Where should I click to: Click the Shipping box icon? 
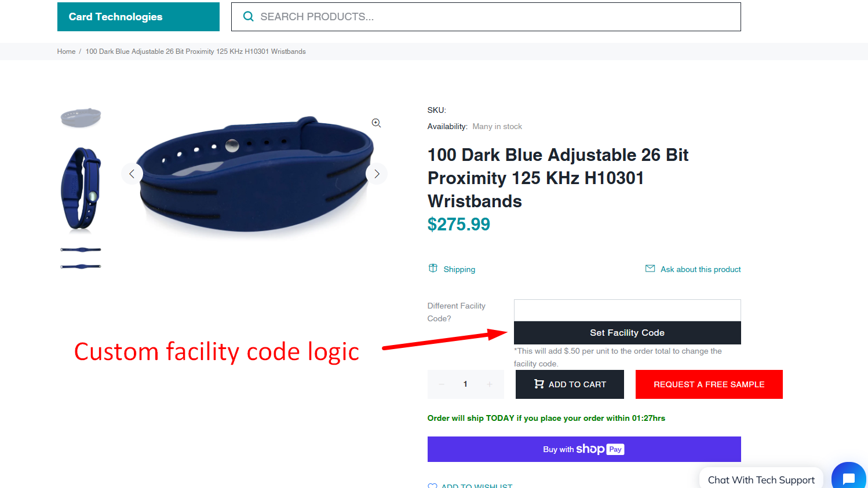tap(433, 268)
